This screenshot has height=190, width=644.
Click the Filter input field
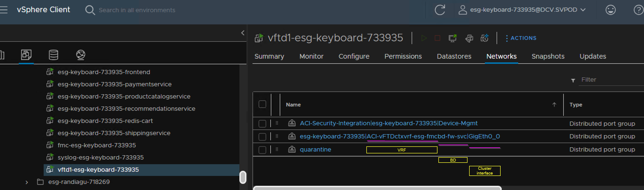(611, 80)
